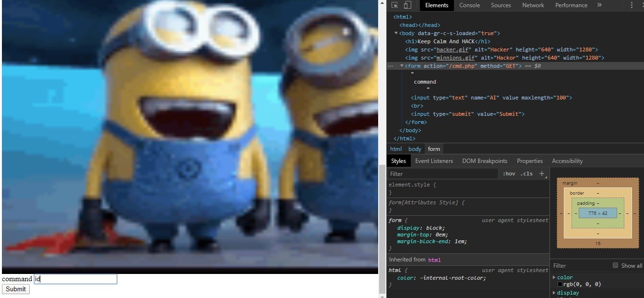The height and width of the screenshot is (298, 644).
Task: Open the Event Listeners tab
Action: click(434, 161)
